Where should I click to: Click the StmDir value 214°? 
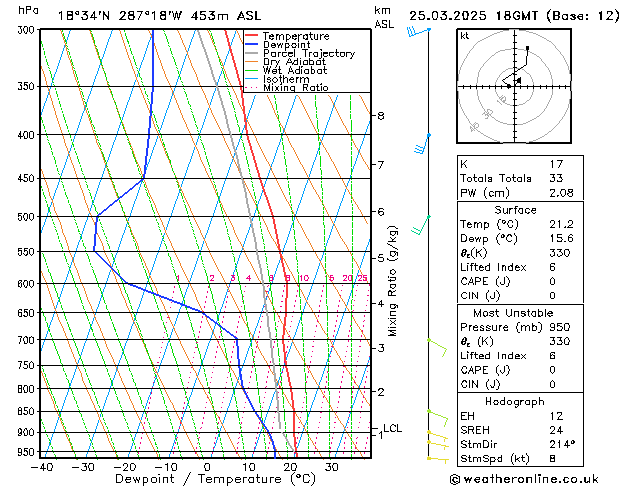click(562, 444)
